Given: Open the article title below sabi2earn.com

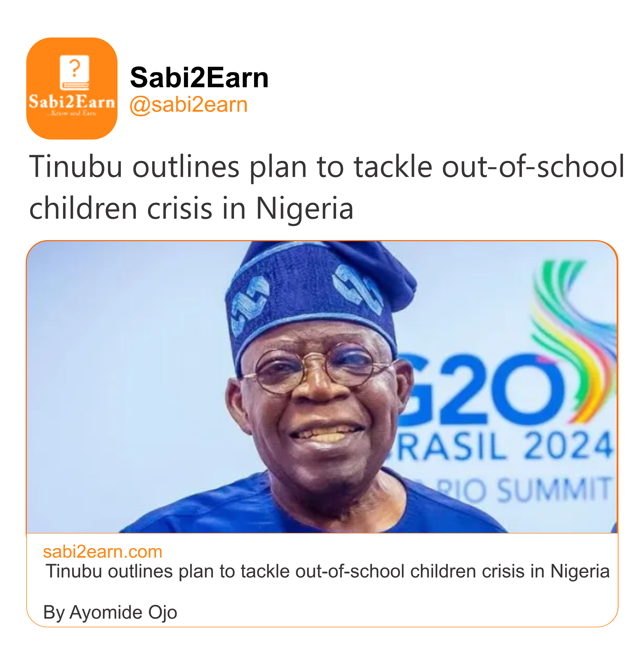Looking at the screenshot, I should pyautogui.click(x=327, y=571).
